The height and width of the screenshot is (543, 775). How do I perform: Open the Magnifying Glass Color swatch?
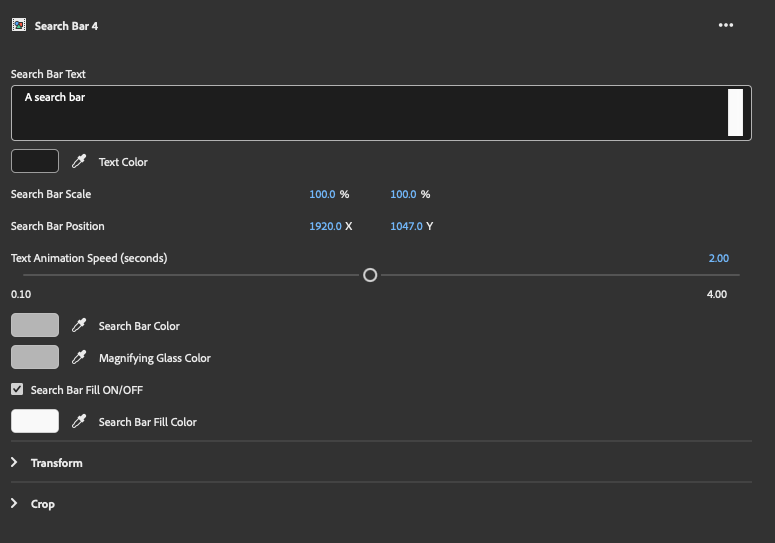tap(35, 357)
